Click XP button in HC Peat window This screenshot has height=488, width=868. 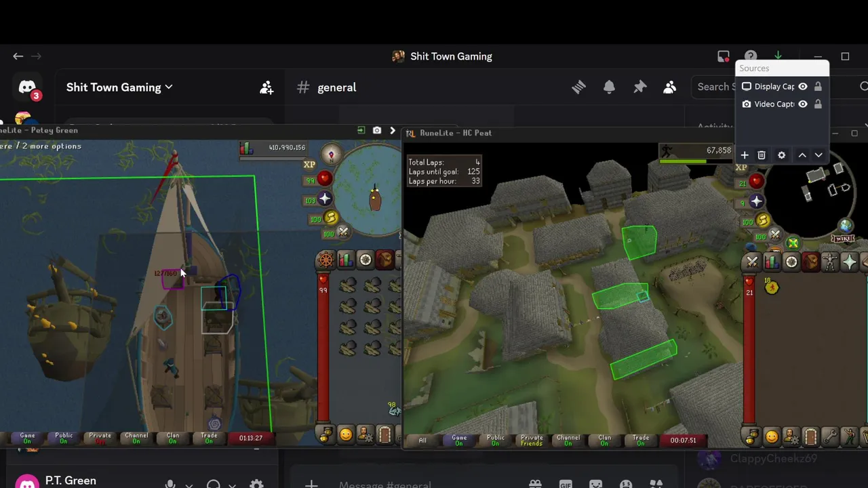click(741, 167)
